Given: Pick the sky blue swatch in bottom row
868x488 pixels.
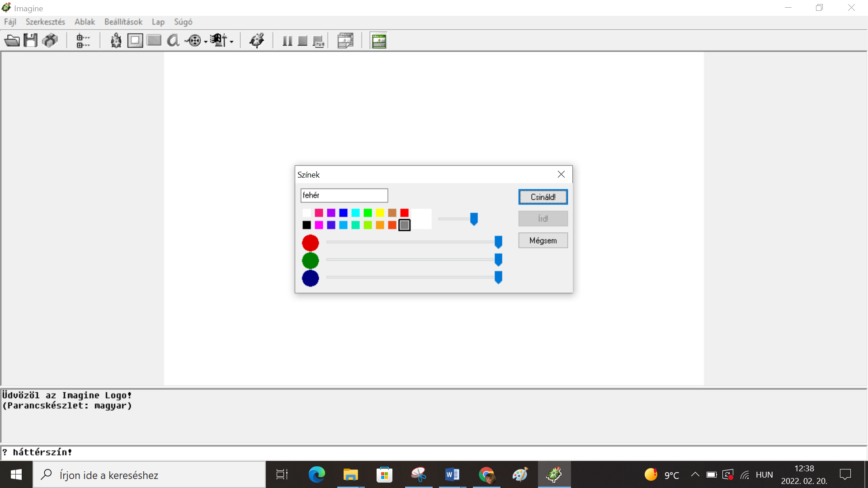Looking at the screenshot, I should 343,225.
